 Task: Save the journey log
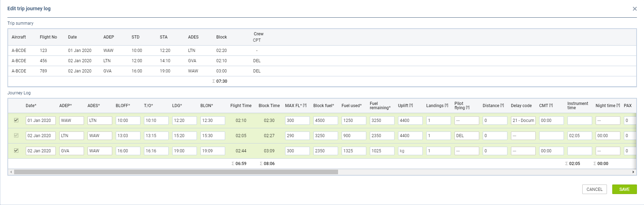(624, 189)
